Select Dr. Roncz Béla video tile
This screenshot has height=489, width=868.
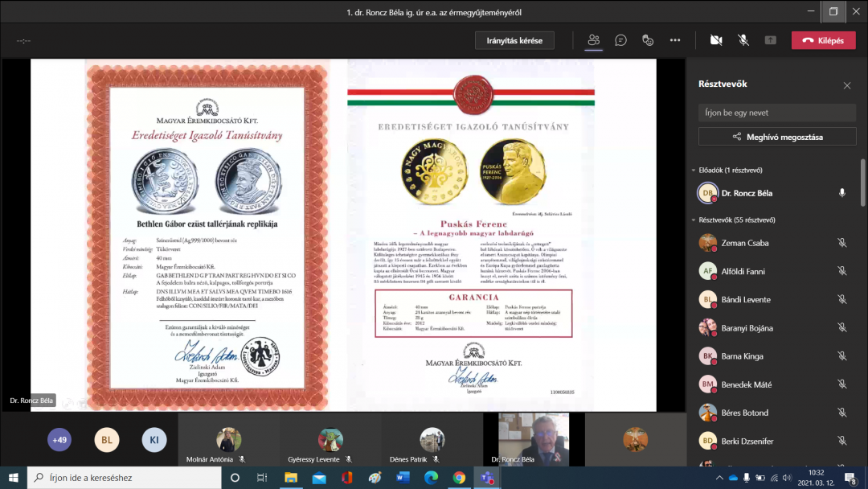[x=534, y=440]
